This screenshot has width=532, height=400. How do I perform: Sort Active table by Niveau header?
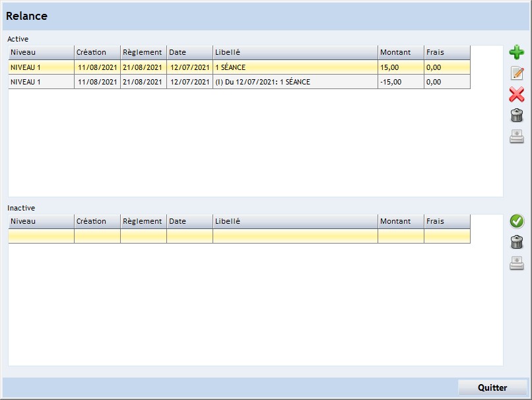click(41, 52)
